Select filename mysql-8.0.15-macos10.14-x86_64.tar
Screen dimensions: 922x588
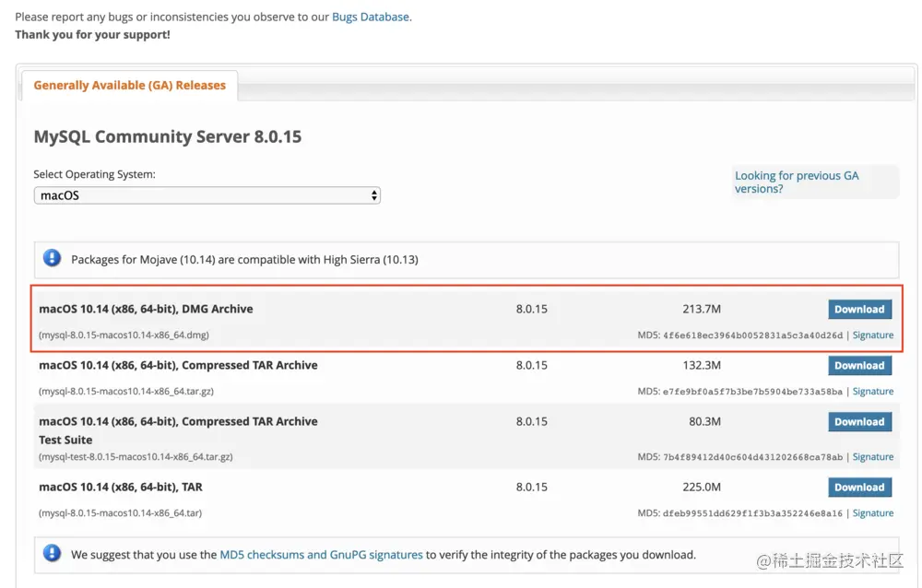(x=121, y=513)
